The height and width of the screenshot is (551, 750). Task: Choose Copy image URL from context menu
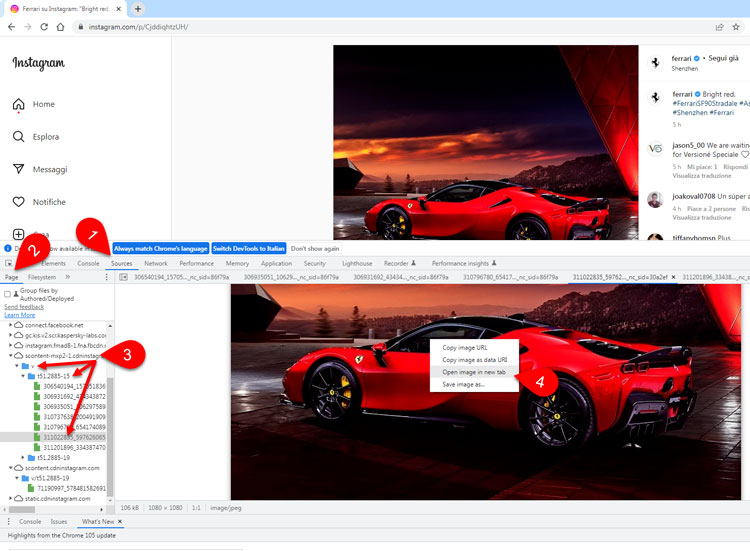[465, 348]
